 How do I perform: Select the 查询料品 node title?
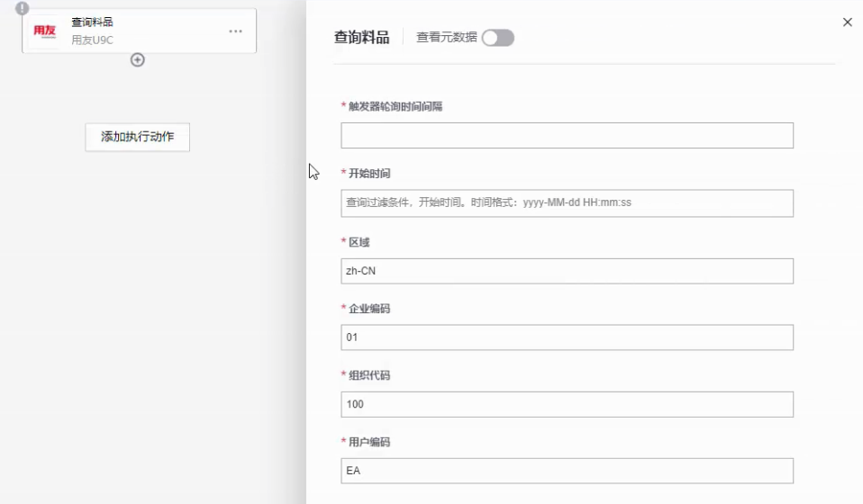tap(92, 22)
